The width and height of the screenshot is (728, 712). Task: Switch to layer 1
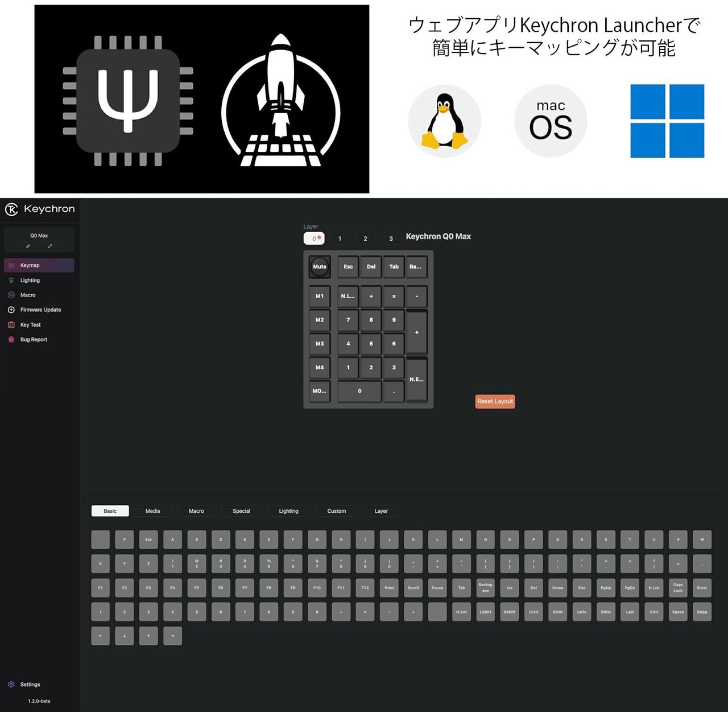coord(340,238)
